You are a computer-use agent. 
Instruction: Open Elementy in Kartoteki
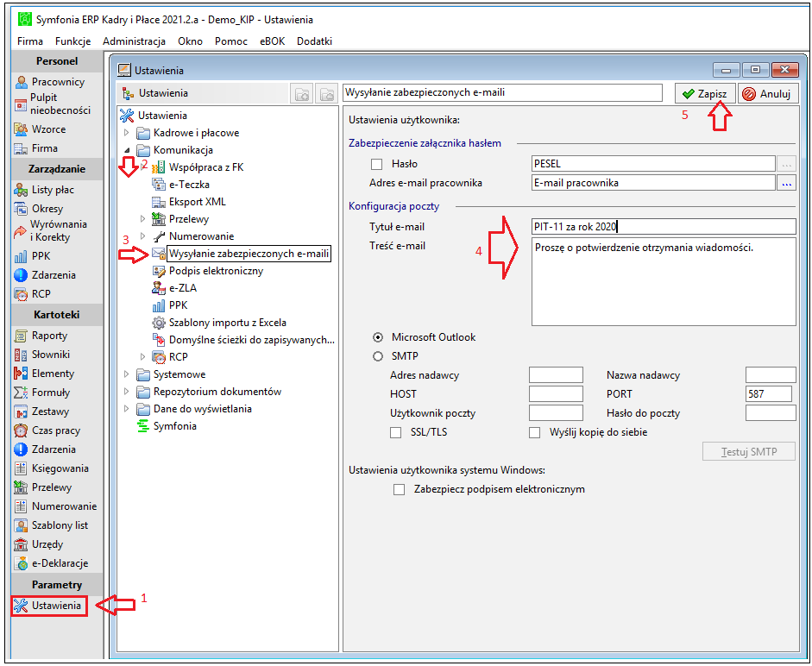click(45, 374)
